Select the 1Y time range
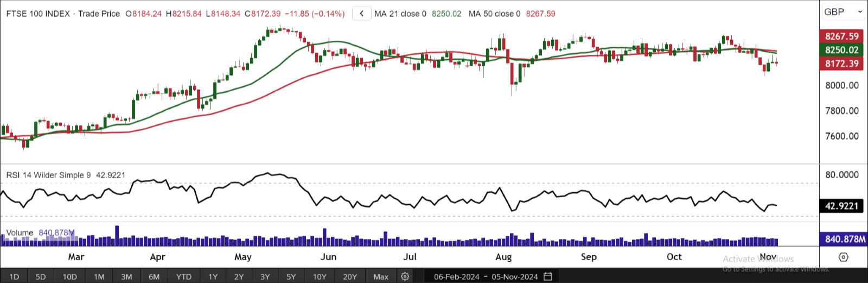Viewport: 868px width, 283px height. (x=213, y=276)
